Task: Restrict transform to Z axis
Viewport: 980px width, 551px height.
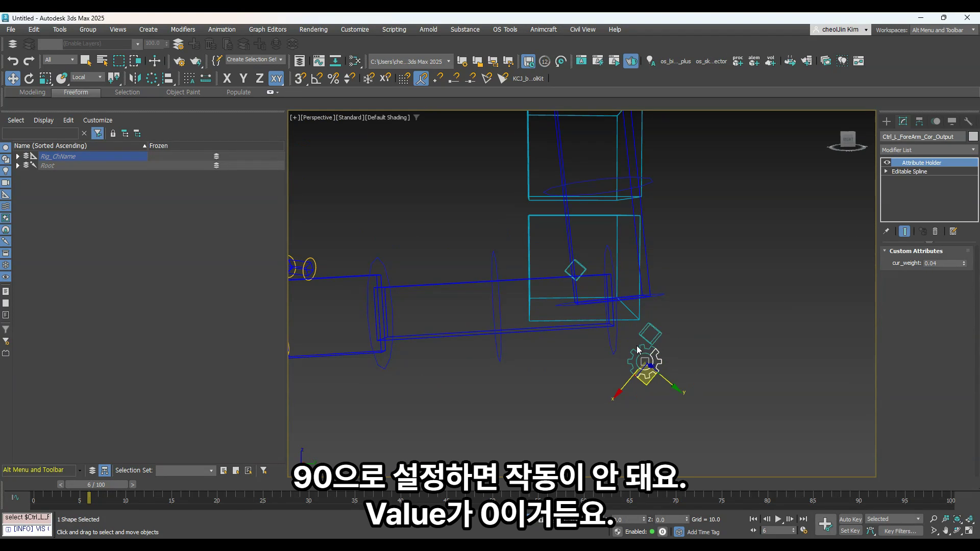Action: pos(259,79)
